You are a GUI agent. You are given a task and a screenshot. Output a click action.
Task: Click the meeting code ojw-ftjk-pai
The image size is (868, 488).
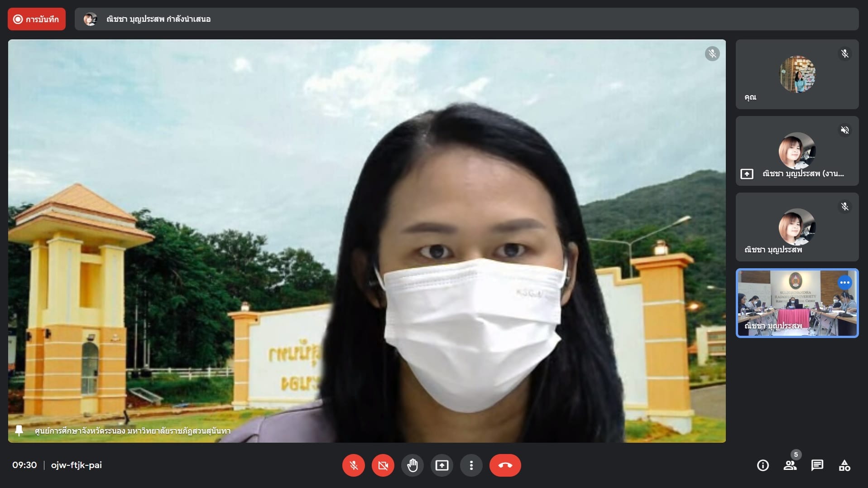pyautogui.click(x=77, y=465)
